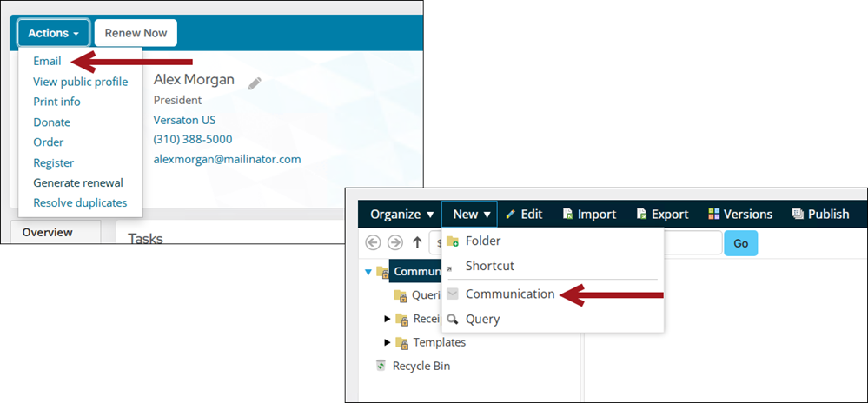This screenshot has width=868, height=403.
Task: Expand the Templates folder triangle
Action: (x=388, y=342)
